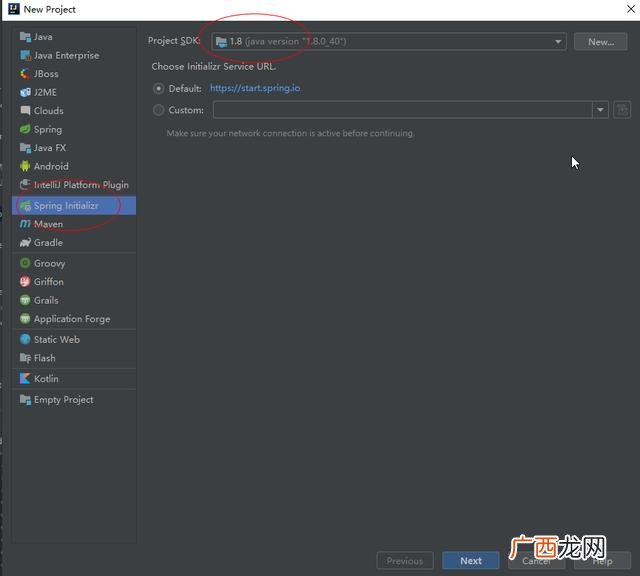
Task: Choose Java in the project type list
Action: pyautogui.click(x=43, y=37)
